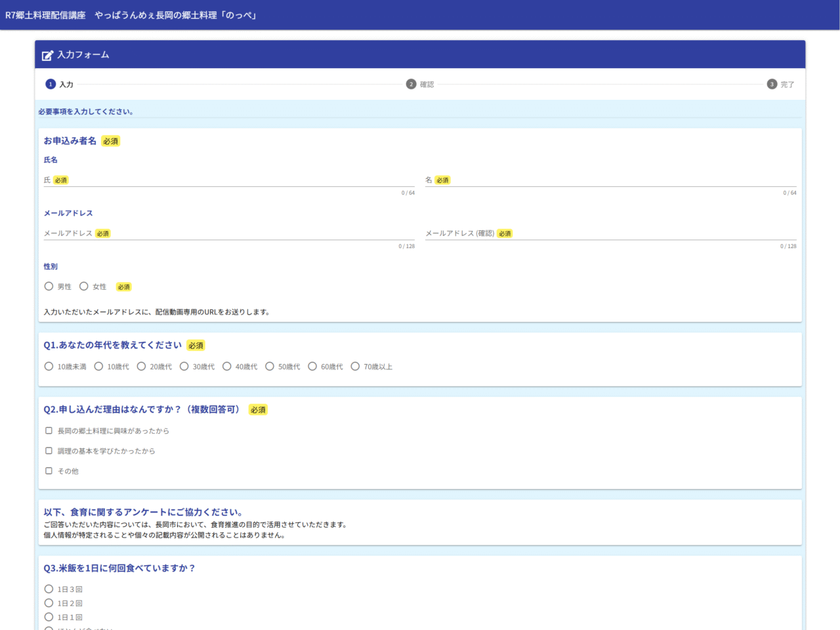This screenshot has width=840, height=630.
Task: Select 10歳未満 age radio button
Action: coord(49,366)
